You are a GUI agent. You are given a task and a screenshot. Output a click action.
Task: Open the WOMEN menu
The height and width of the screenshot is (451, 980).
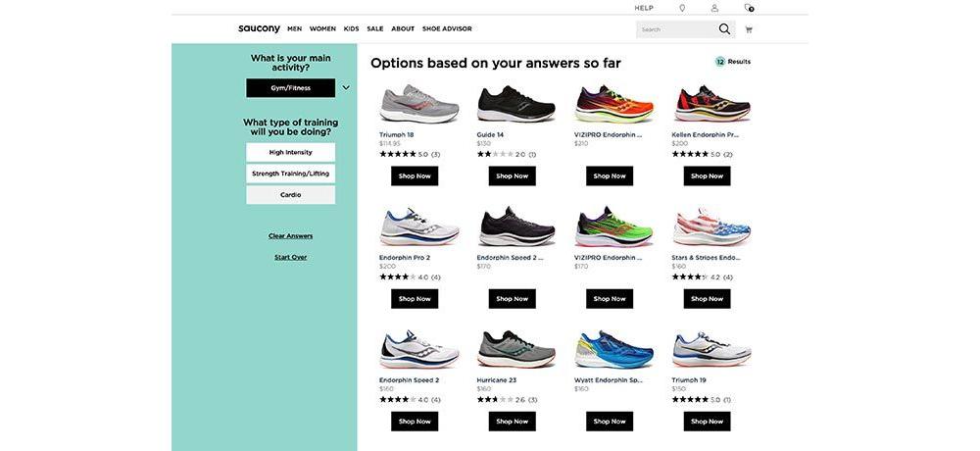pyautogui.click(x=322, y=28)
